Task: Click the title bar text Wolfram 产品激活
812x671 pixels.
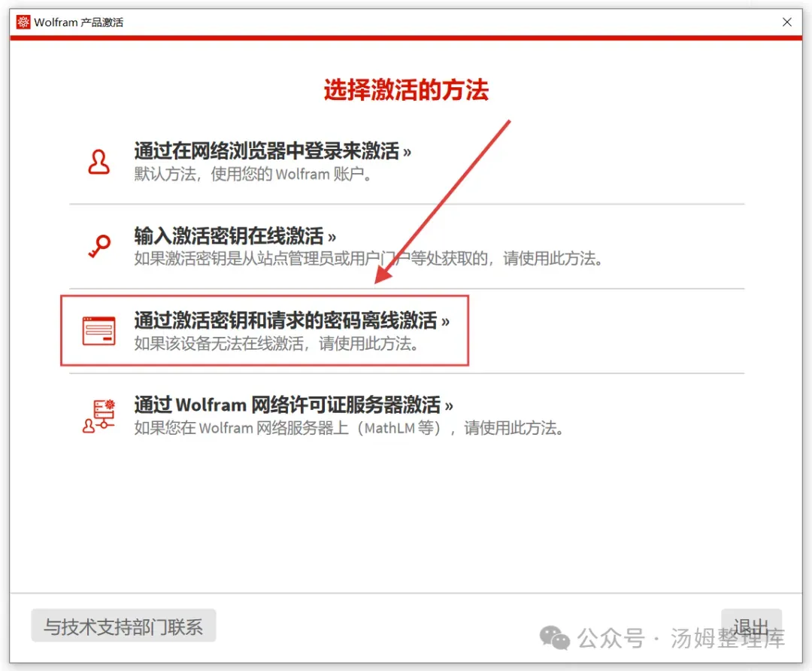Action: pyautogui.click(x=79, y=23)
